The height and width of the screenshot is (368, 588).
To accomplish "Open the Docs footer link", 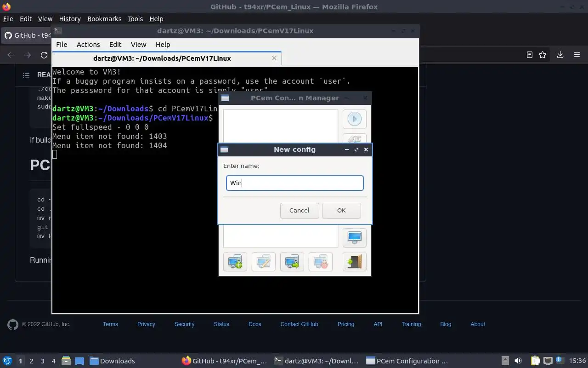I will point(255,324).
